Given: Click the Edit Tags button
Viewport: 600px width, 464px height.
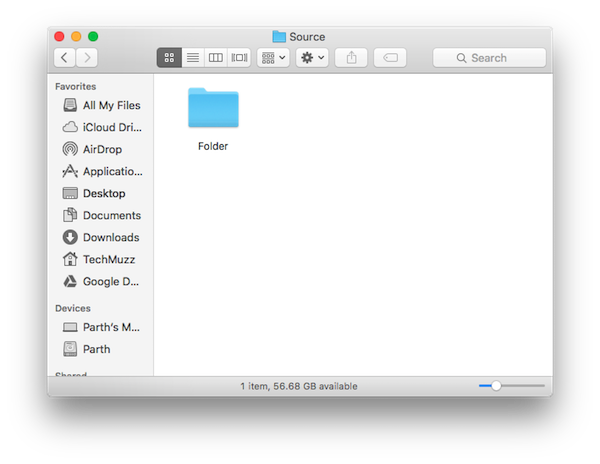Looking at the screenshot, I should (390, 58).
